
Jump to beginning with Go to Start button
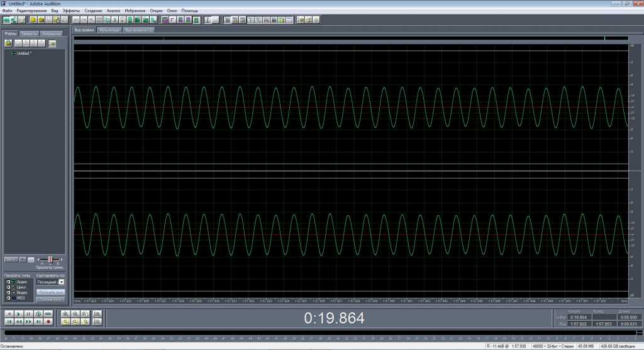(9, 322)
